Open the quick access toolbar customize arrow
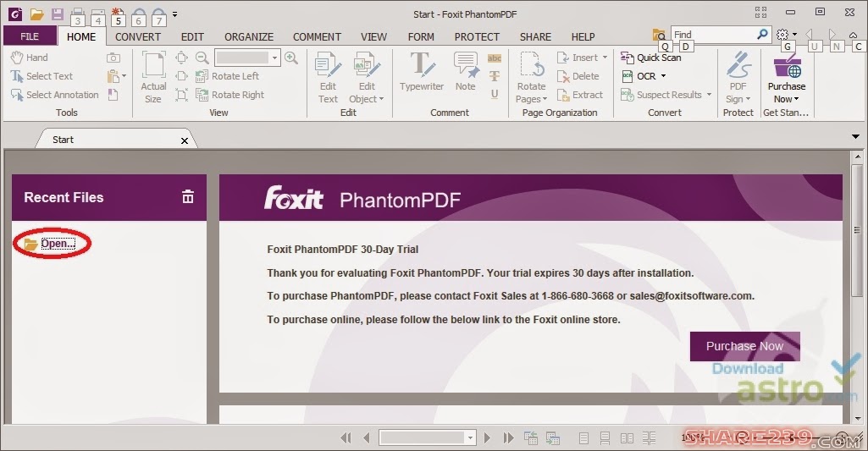 [175, 14]
